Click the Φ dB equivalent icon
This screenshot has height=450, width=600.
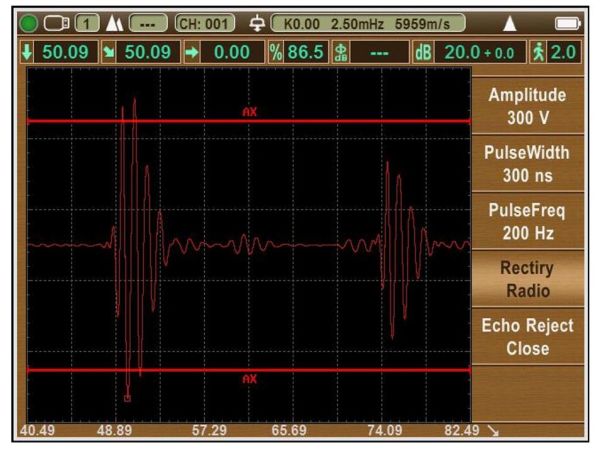[x=341, y=52]
